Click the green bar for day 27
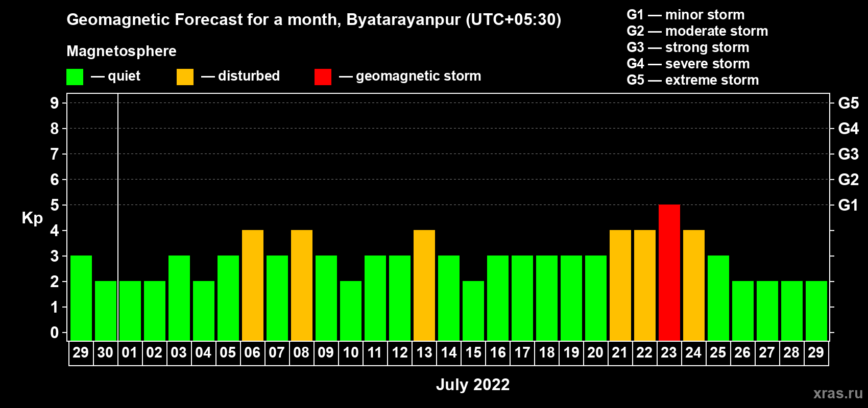868x408 pixels. (767, 311)
